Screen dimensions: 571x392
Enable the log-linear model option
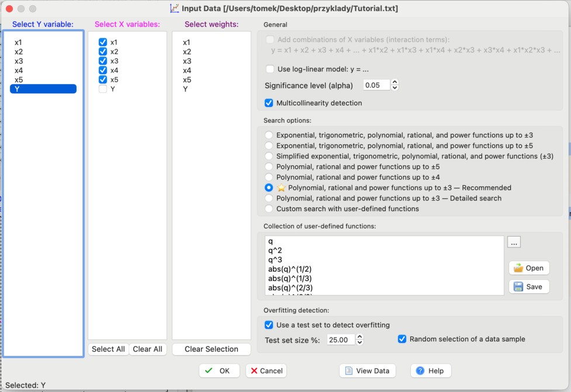click(269, 68)
